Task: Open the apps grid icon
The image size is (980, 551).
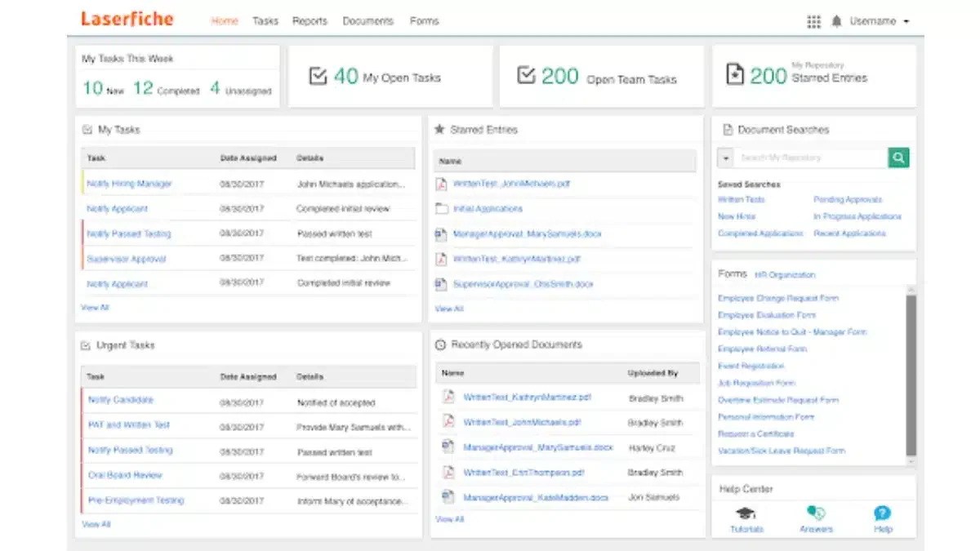Action: [x=813, y=22]
